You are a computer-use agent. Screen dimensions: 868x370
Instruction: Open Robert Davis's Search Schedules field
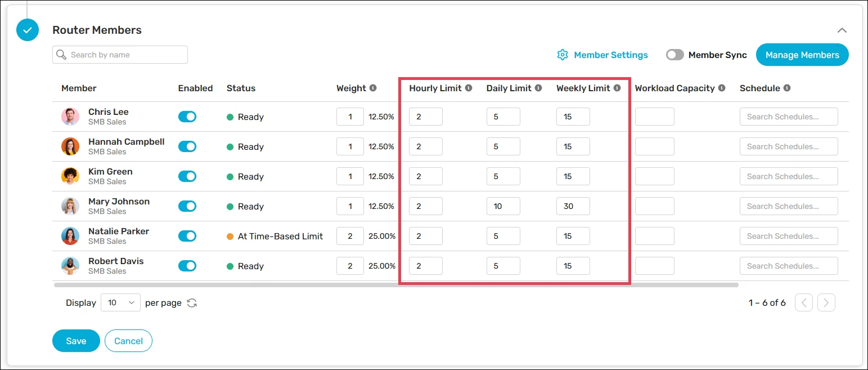click(x=789, y=266)
